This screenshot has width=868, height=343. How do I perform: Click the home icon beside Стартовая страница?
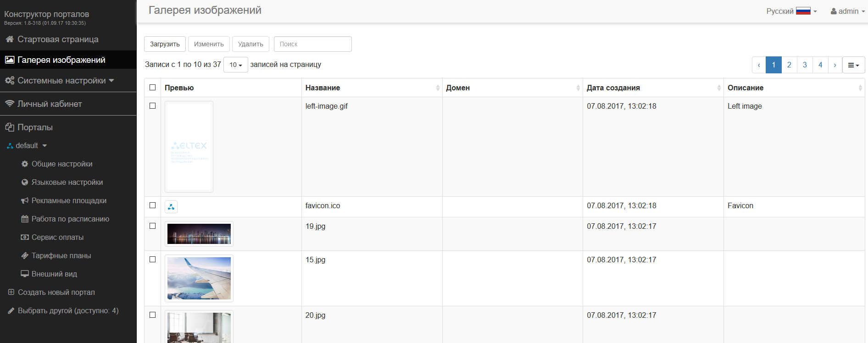[10, 39]
